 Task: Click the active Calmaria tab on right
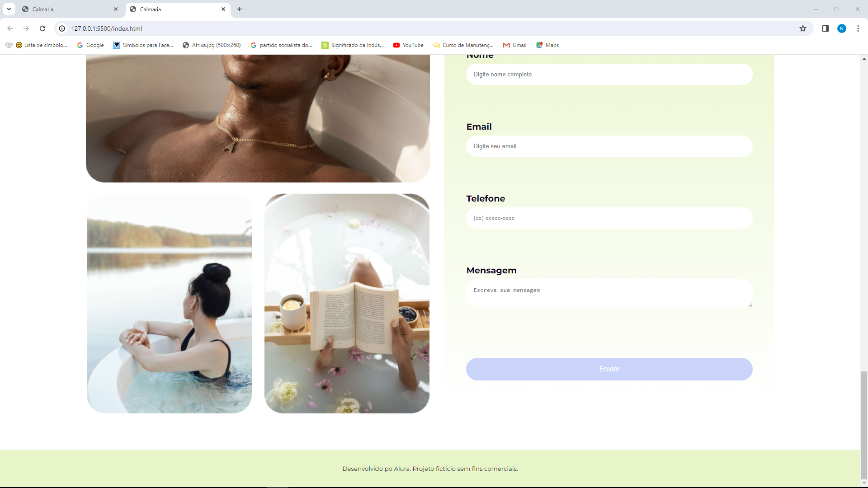click(x=176, y=9)
